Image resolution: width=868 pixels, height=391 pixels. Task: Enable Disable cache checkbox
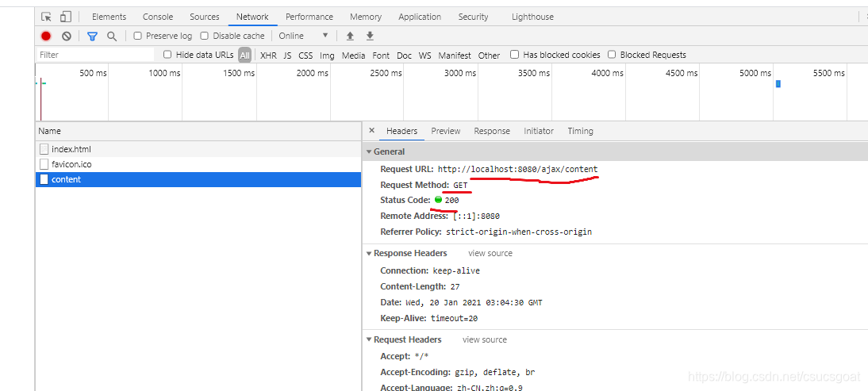(204, 36)
